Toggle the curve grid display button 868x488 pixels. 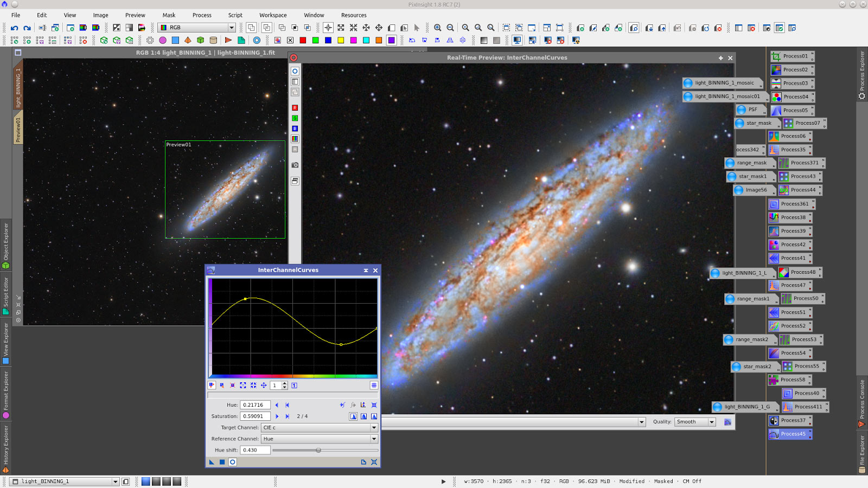[x=374, y=386]
